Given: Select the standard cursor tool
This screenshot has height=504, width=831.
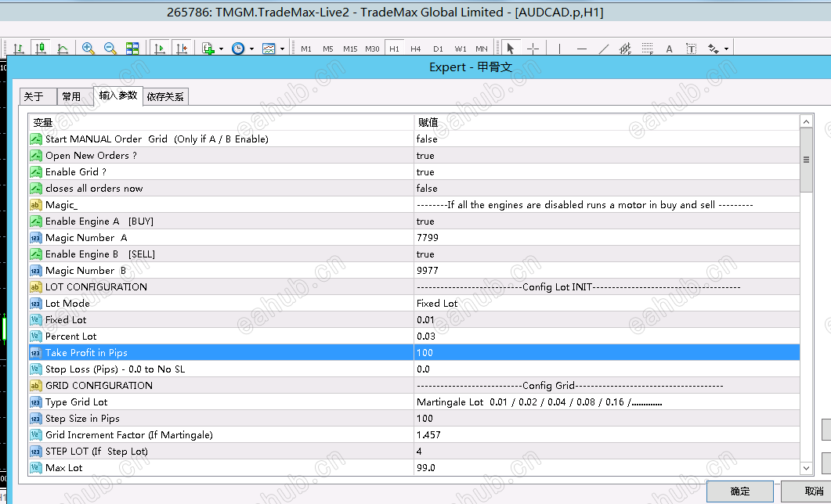Looking at the screenshot, I should [x=511, y=49].
